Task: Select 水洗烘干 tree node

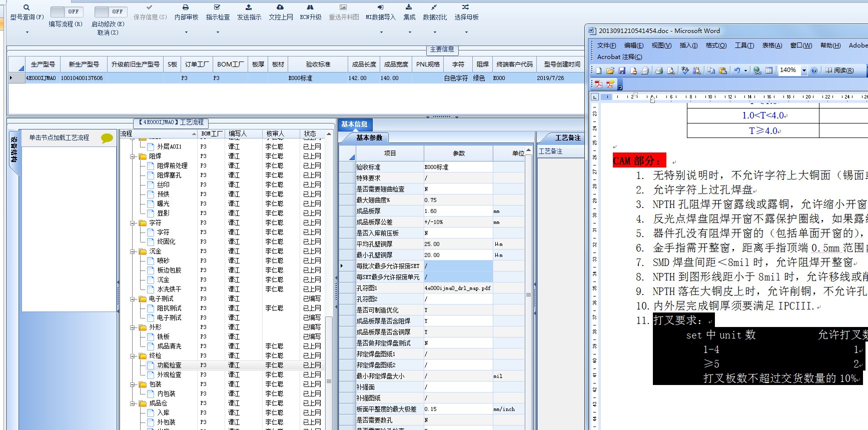Action: coord(169,289)
